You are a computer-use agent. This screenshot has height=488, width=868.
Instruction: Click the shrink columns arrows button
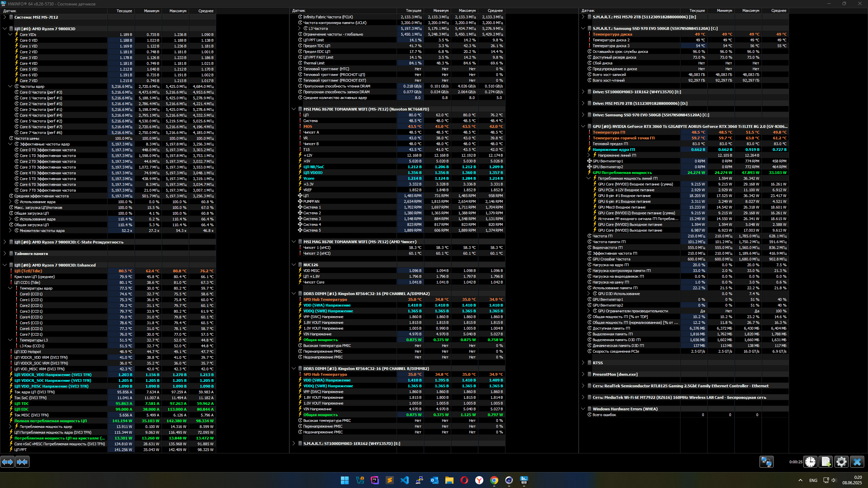point(22,462)
